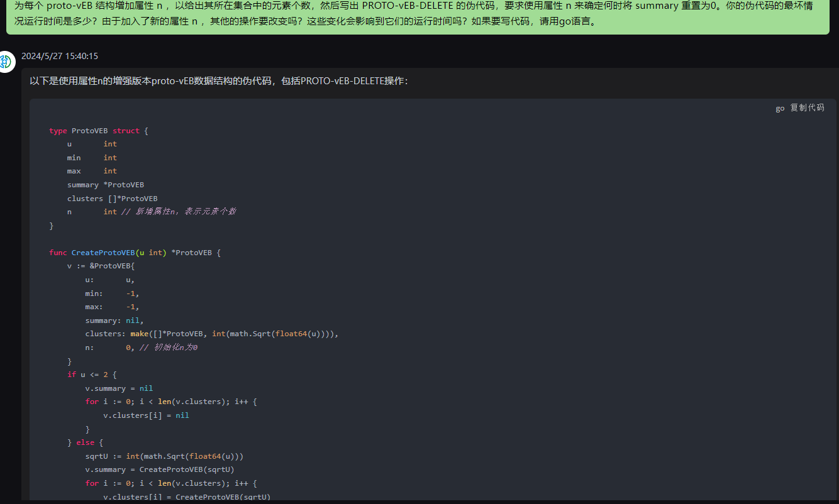Click the 'v.summary = CreateProtoVEB(sqrtU)' line
The width and height of the screenshot is (839, 504).
(160, 469)
